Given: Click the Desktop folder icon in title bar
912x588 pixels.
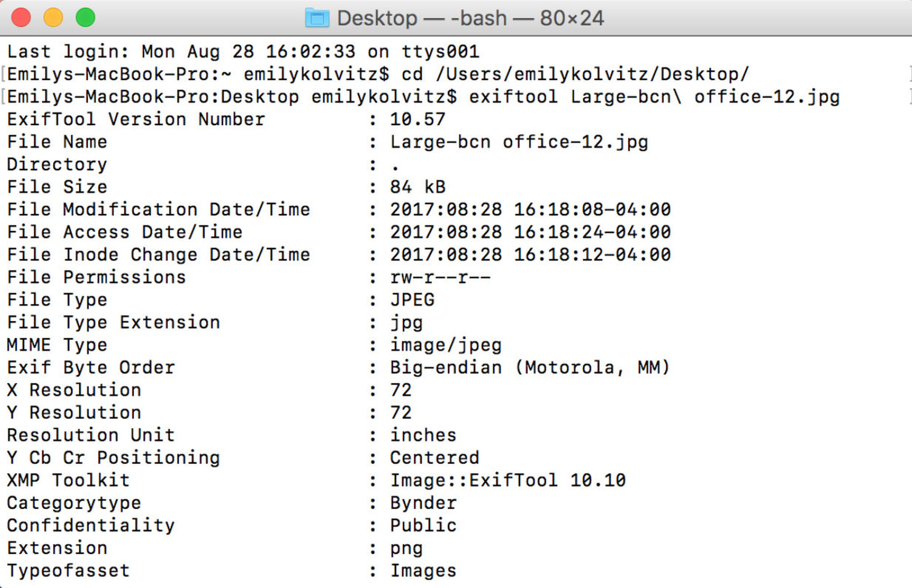Looking at the screenshot, I should pos(316,18).
